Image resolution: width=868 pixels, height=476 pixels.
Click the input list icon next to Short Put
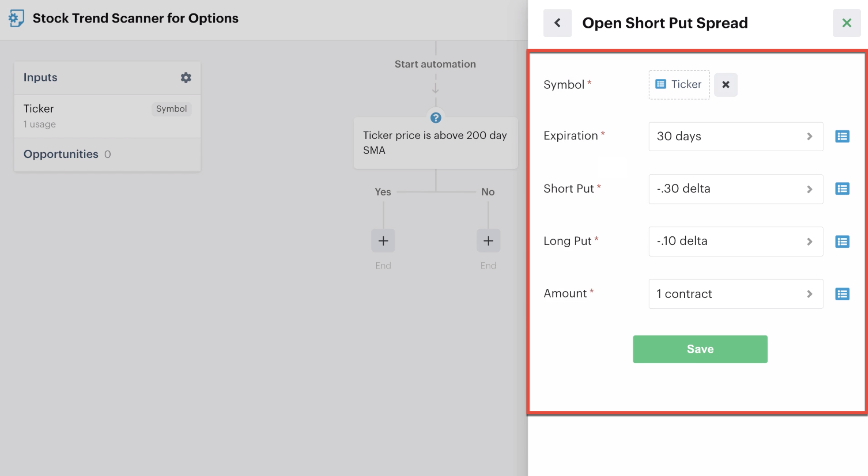point(842,189)
